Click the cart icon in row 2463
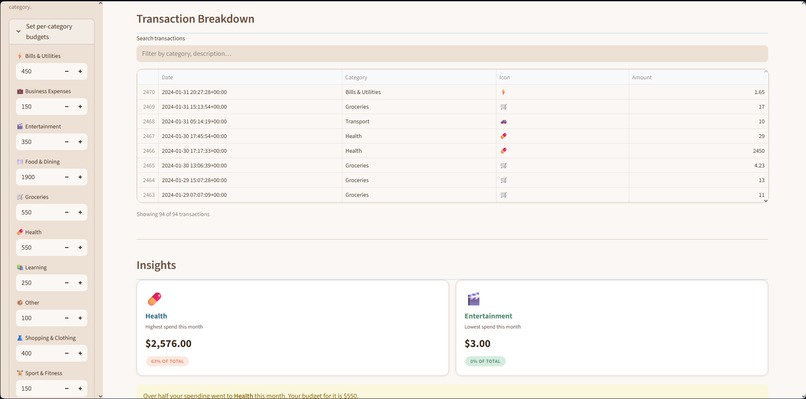The width and height of the screenshot is (806, 399). click(x=503, y=195)
